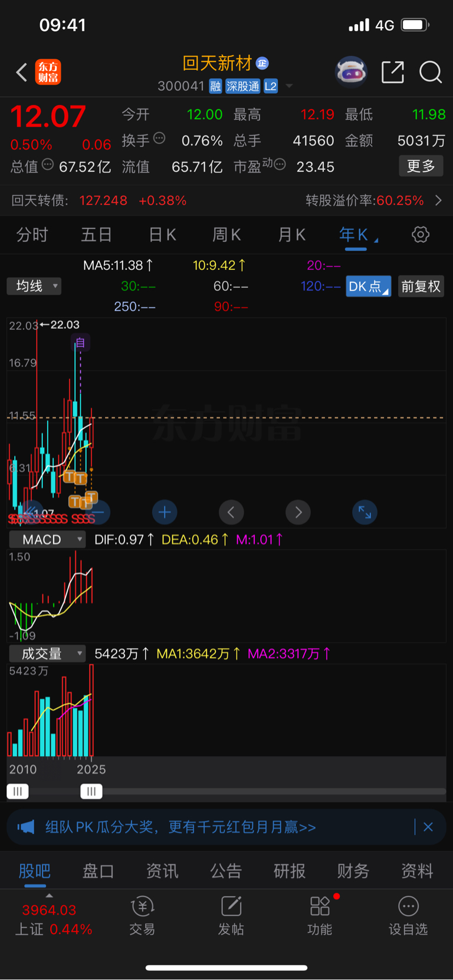Tap the 企 enterprise badge beside 回天新材
This screenshot has height=980, width=453.
(262, 63)
